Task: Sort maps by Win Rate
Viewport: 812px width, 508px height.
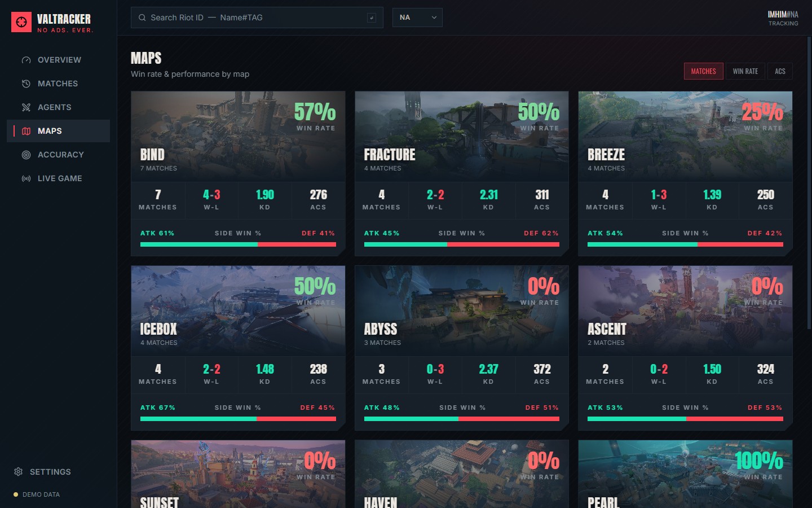Action: click(x=745, y=71)
